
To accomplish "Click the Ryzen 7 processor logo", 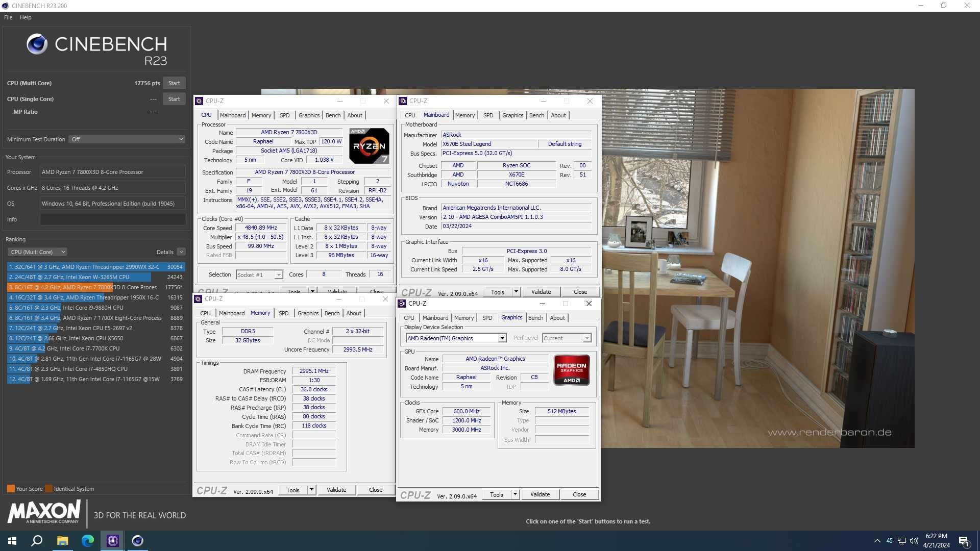I will tap(369, 146).
